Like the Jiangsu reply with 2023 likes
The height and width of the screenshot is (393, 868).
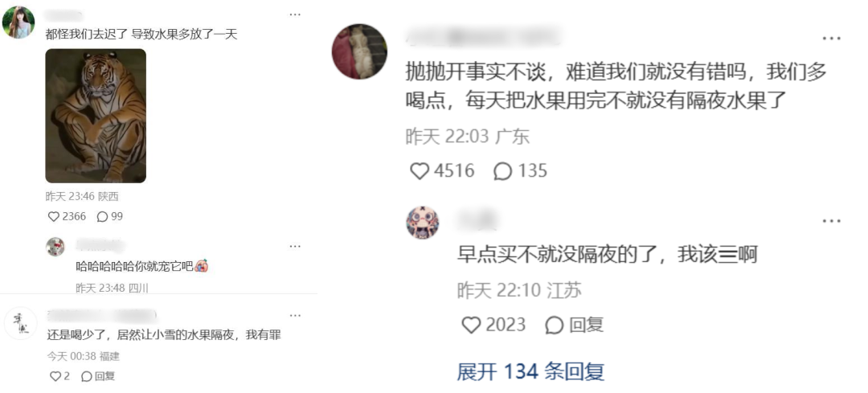click(471, 325)
